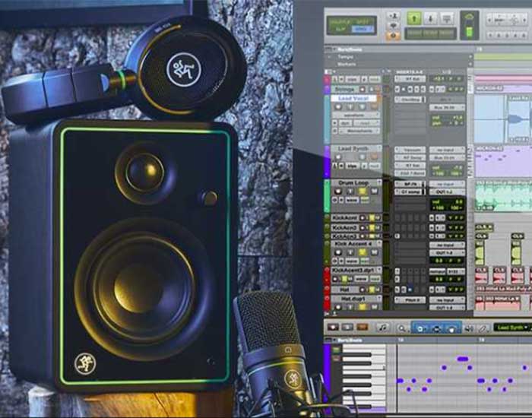Click Drum Loop vol pan display

click(447, 204)
